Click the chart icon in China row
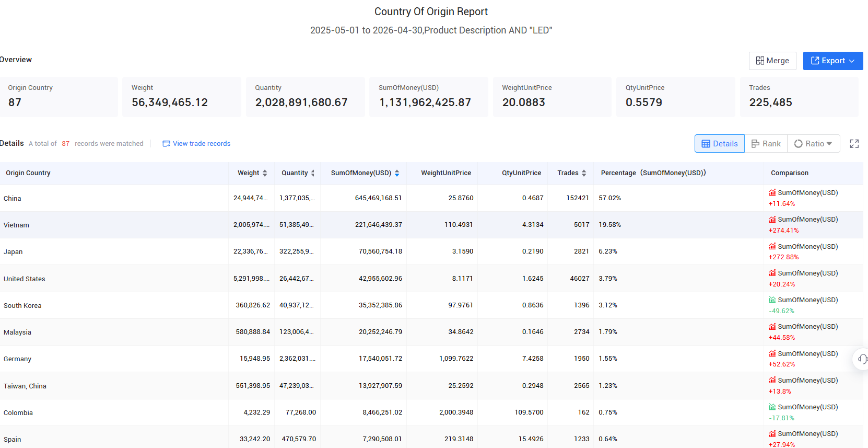Viewport: 868px width, 448px height. click(x=772, y=192)
